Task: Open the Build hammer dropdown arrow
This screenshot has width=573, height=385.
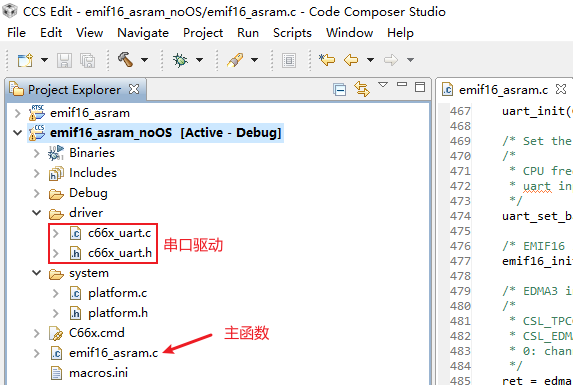Action: (144, 60)
